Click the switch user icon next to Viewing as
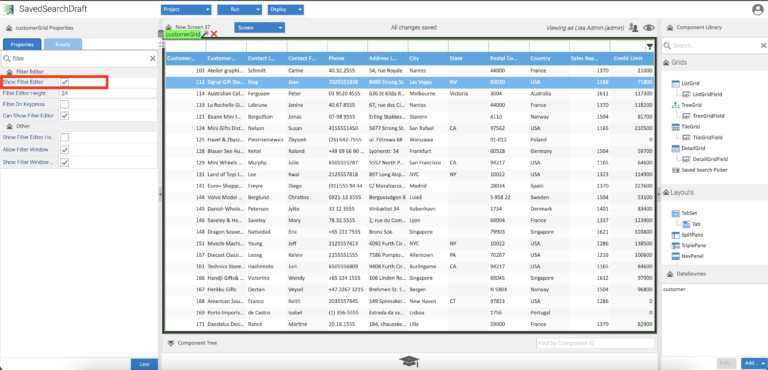Image resolution: width=768 pixels, height=370 pixels. 633,28
